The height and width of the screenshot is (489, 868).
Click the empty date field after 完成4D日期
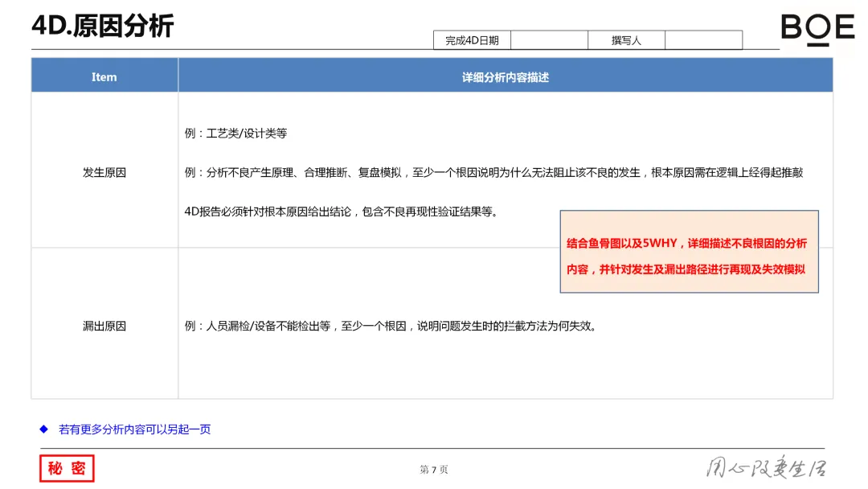(549, 40)
